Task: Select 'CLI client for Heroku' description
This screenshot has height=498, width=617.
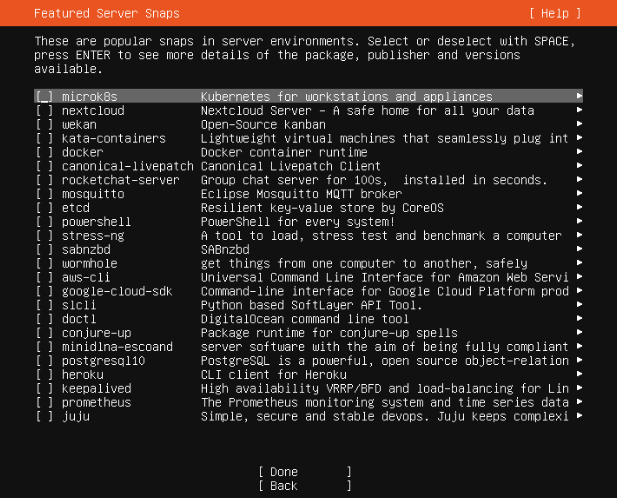Action: (274, 374)
